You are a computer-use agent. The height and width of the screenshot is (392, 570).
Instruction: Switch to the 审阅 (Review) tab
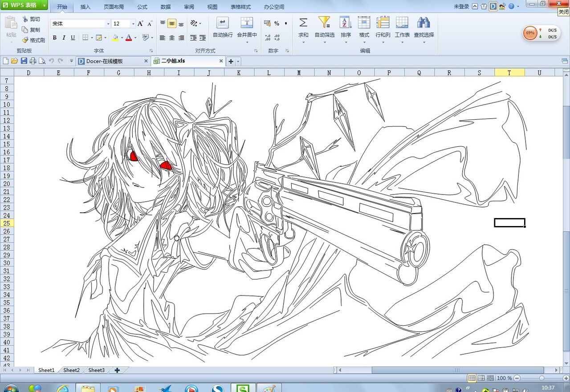(x=189, y=7)
